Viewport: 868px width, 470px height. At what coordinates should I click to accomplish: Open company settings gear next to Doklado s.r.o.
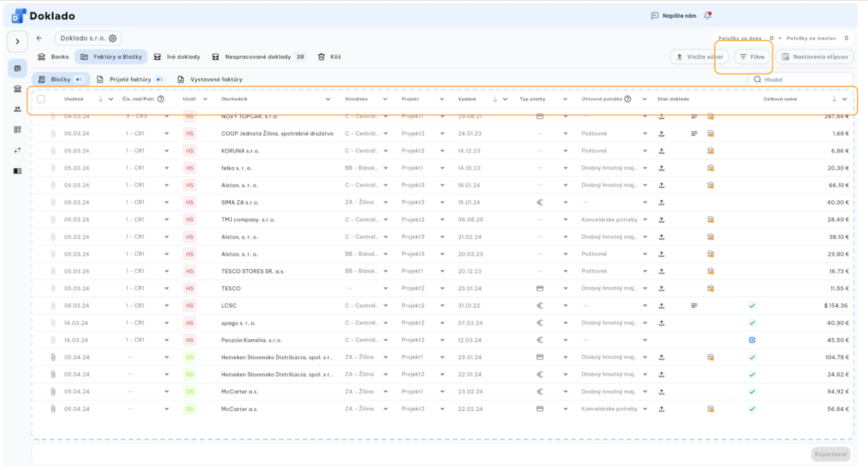pyautogui.click(x=113, y=39)
